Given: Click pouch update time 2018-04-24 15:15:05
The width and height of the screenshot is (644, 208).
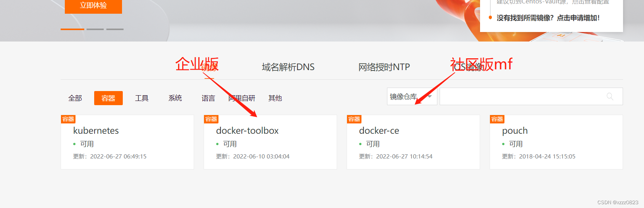Looking at the screenshot, I should tap(547, 157).
